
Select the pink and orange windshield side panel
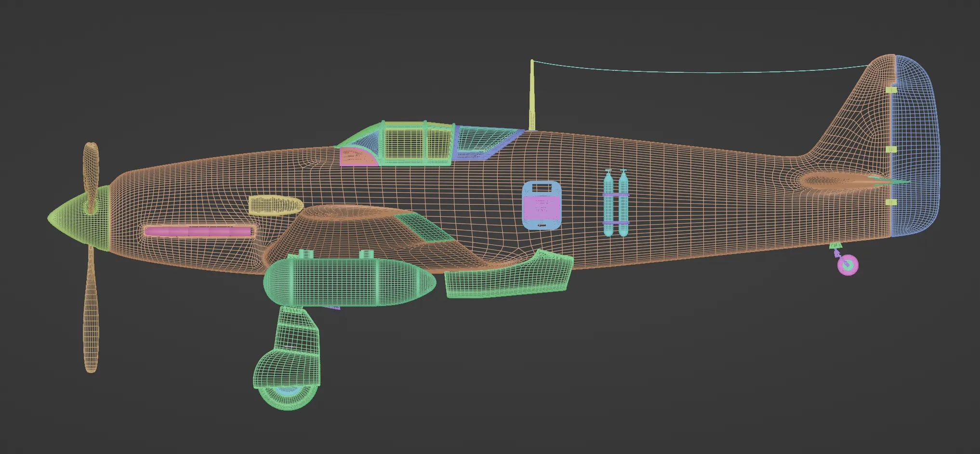(359, 158)
